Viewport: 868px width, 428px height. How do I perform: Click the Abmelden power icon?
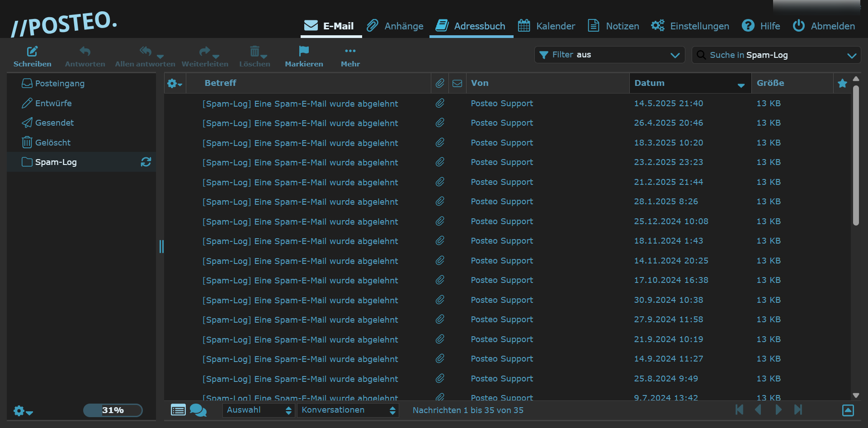pyautogui.click(x=798, y=26)
